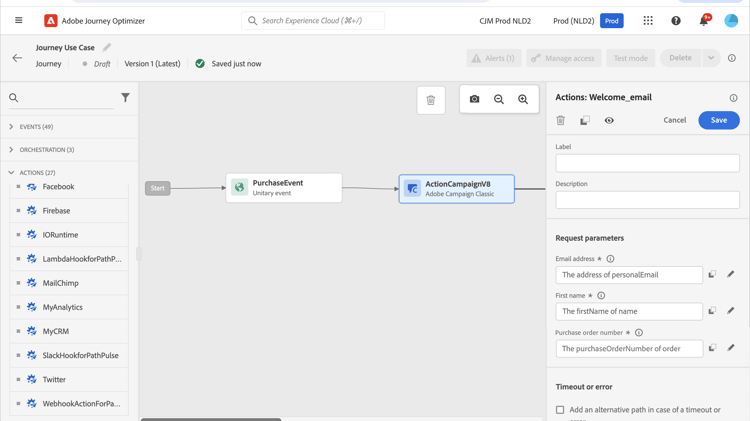The image size is (750, 421).
Task: Open the hamburger navigation menu
Action: click(x=18, y=20)
